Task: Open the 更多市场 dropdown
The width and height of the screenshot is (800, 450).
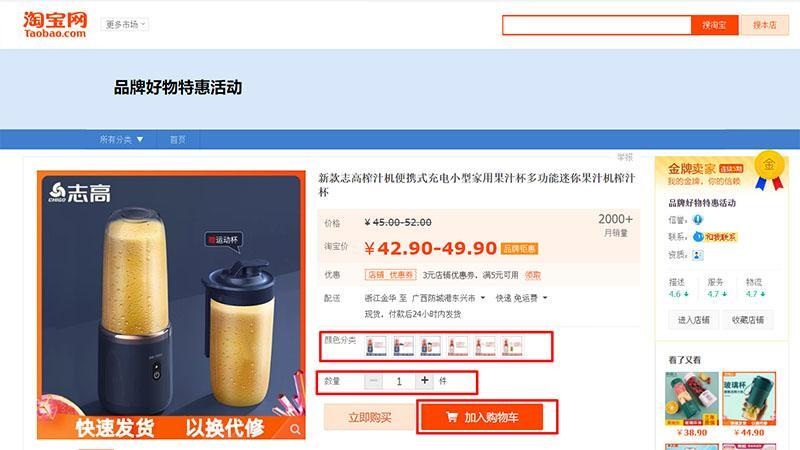Action: click(x=125, y=24)
